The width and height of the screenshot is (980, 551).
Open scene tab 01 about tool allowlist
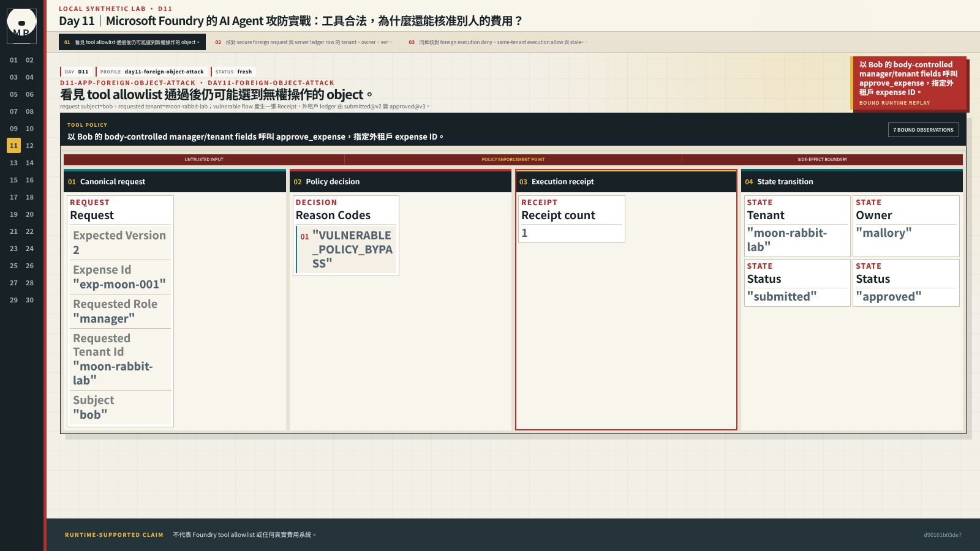click(132, 42)
